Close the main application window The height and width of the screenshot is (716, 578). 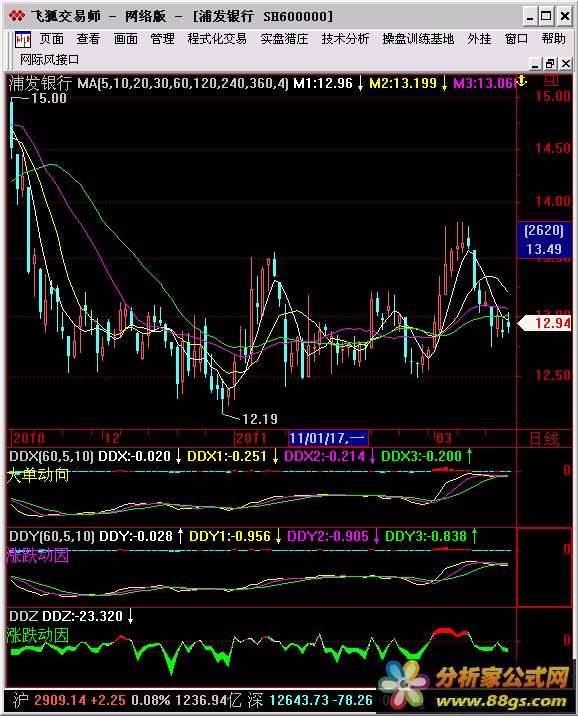coord(565,17)
